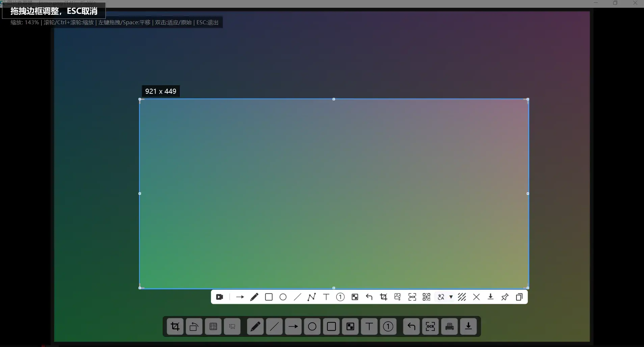The image size is (644, 347).
Task: Run OCR from the dark viewer toolbar
Action: coord(430,326)
